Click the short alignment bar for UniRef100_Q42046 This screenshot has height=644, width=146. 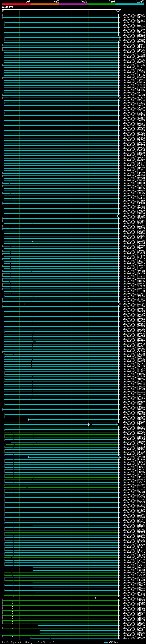coord(50,598)
